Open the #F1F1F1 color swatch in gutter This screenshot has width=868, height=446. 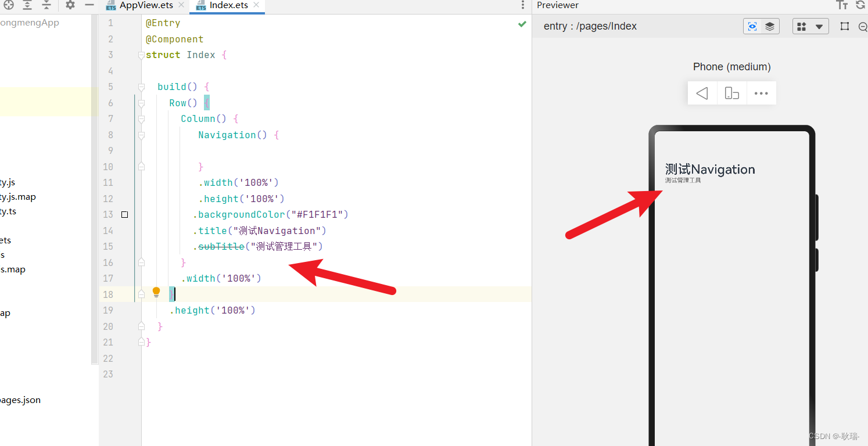pyautogui.click(x=124, y=215)
